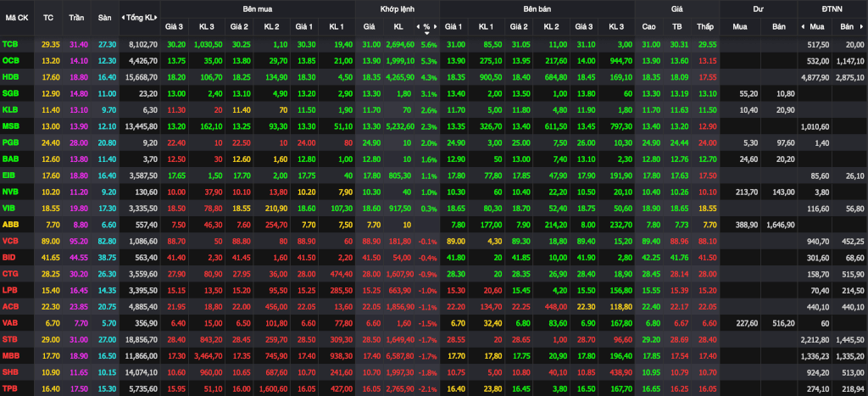Select the MBB ticker symbol
This screenshot has width=868, height=396.
pyautogui.click(x=10, y=356)
